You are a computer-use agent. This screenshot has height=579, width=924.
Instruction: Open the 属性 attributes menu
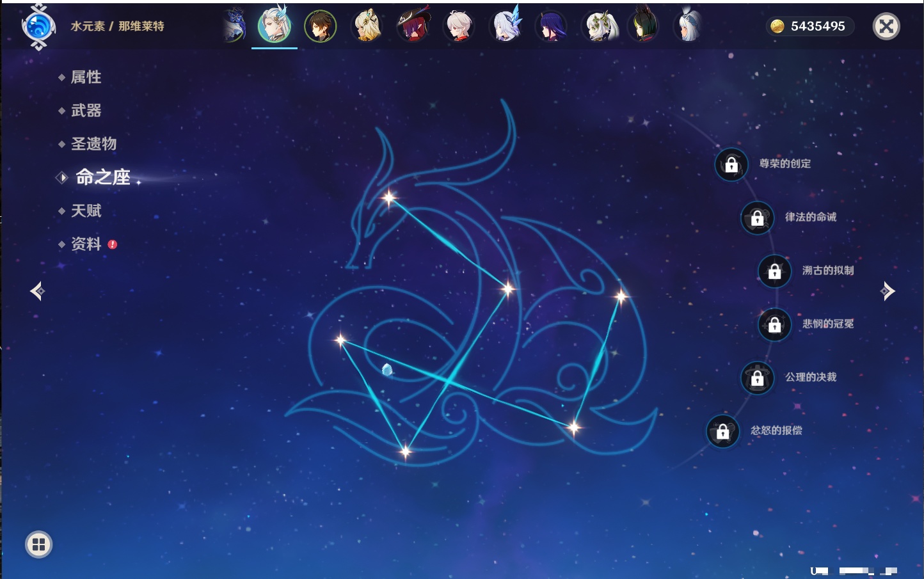tap(86, 77)
